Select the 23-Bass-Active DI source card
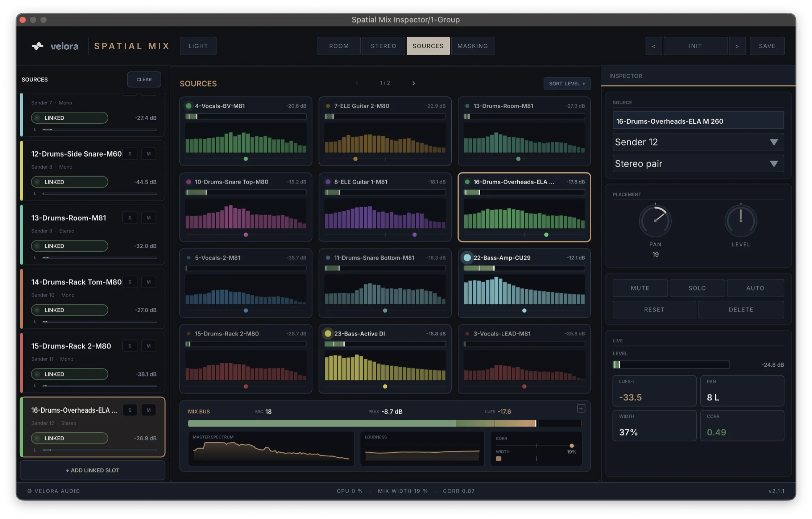 385,359
